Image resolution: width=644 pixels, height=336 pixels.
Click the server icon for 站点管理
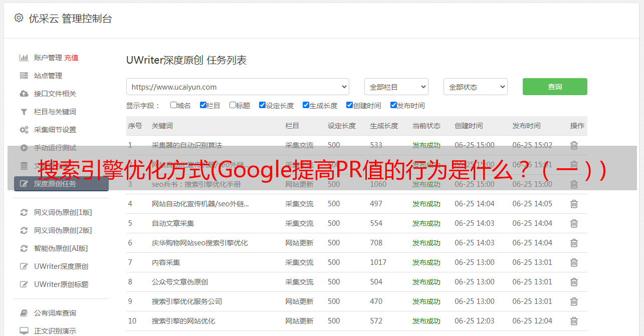point(24,76)
